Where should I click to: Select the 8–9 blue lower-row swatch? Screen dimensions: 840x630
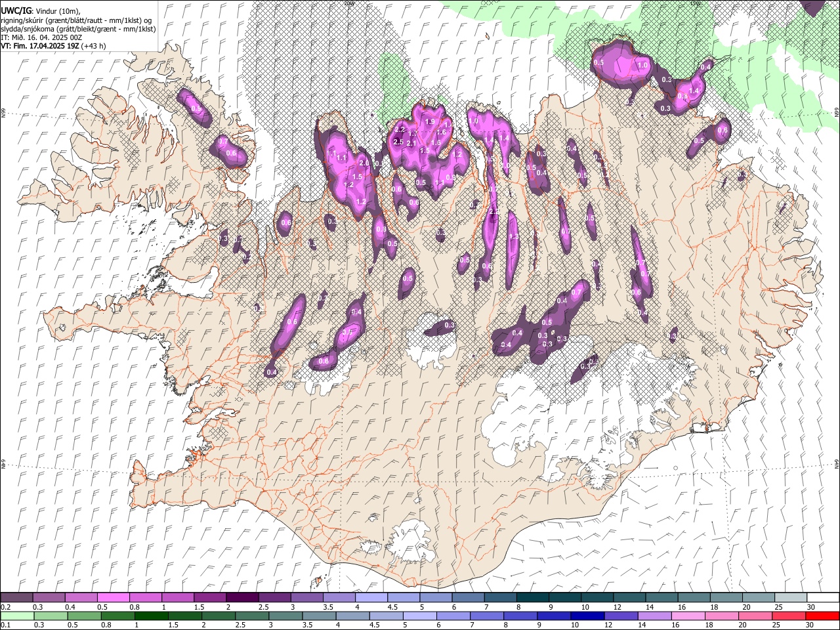point(520,616)
